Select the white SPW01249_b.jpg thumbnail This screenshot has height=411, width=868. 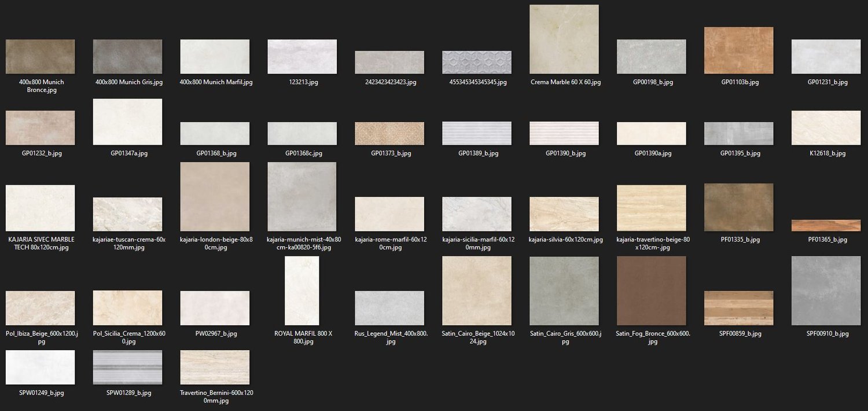pos(41,367)
